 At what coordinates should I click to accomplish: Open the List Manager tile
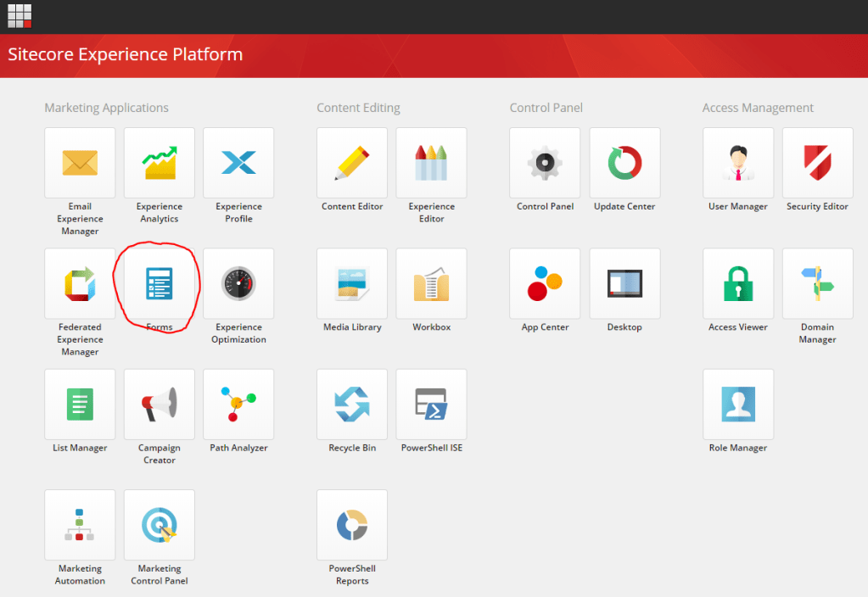[80, 405]
